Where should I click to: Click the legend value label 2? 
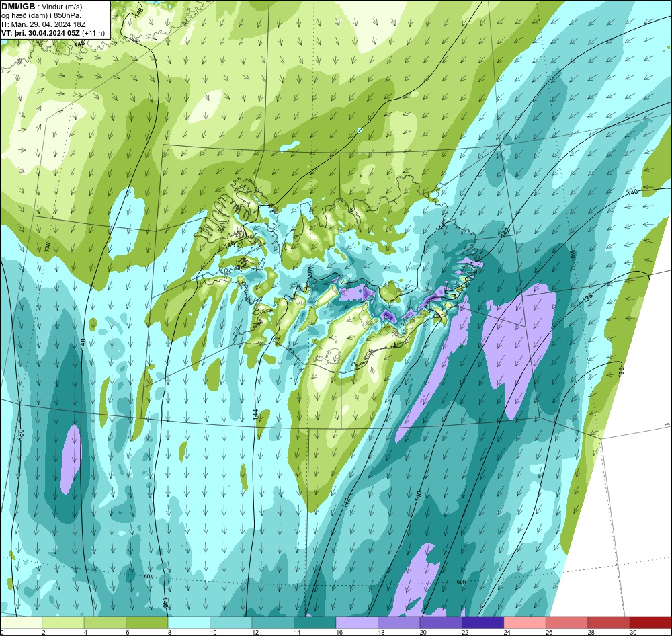point(43,632)
